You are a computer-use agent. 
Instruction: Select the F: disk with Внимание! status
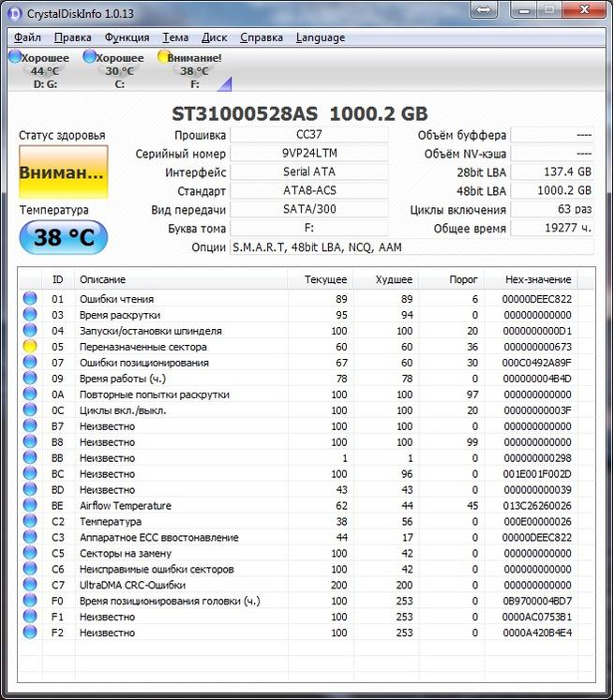(190, 69)
